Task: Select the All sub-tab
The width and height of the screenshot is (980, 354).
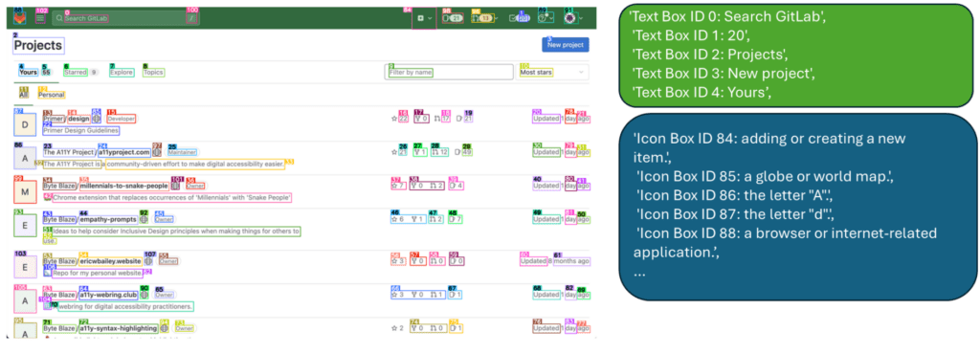Action: pos(24,95)
